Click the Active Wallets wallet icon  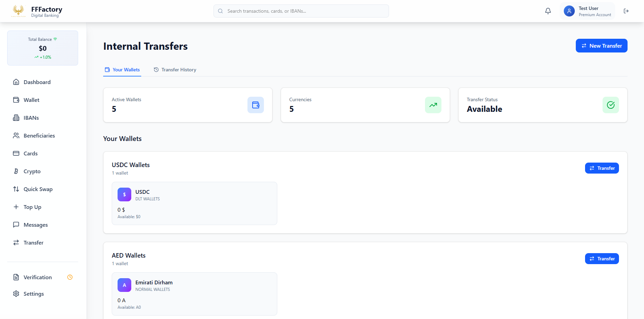[x=255, y=105]
